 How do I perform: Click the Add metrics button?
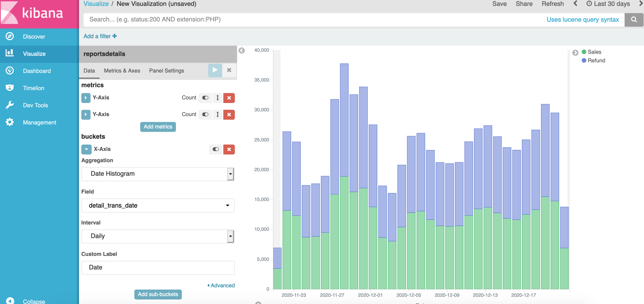tap(158, 127)
